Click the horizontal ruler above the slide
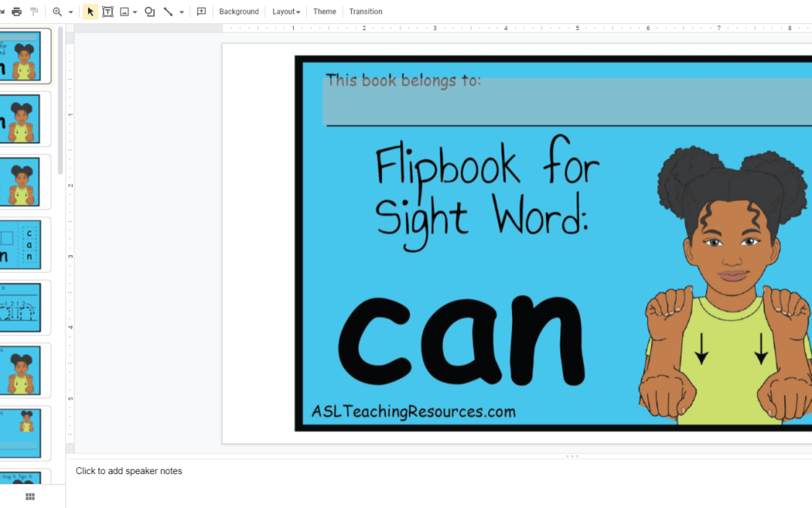 517,28
